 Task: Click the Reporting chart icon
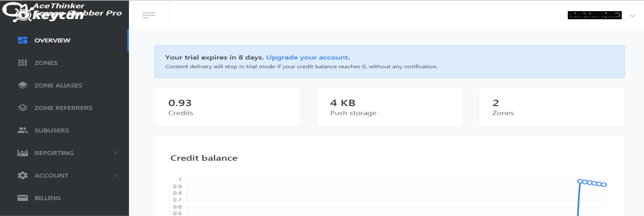point(22,153)
